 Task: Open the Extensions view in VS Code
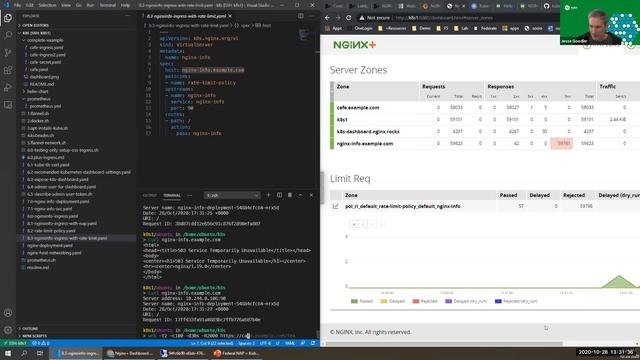pyautogui.click(x=8, y=70)
